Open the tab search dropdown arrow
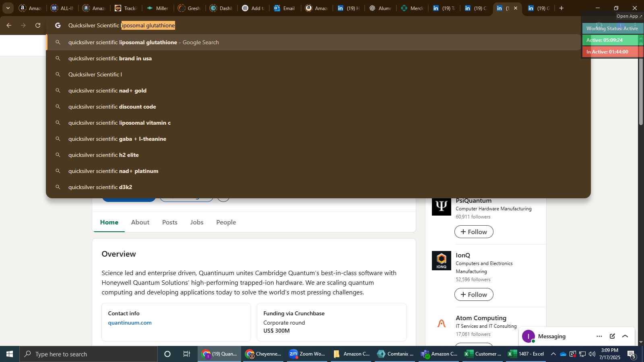This screenshot has height=362, width=644. click(x=8, y=8)
